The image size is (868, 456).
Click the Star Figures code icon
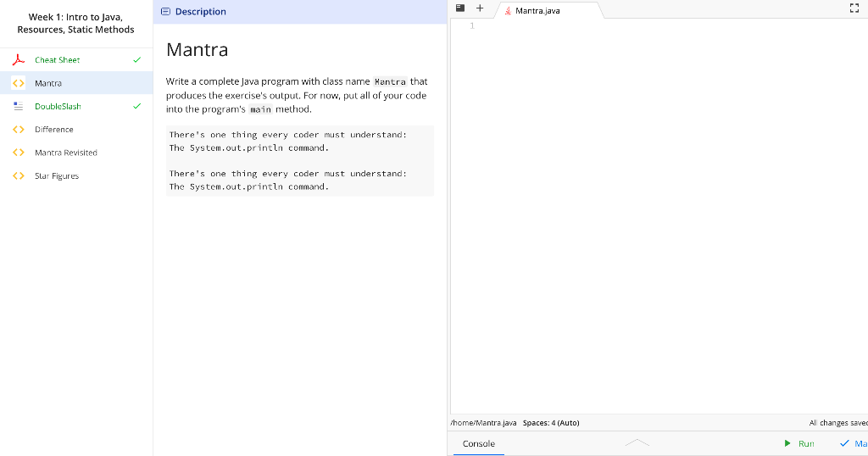pyautogui.click(x=19, y=176)
